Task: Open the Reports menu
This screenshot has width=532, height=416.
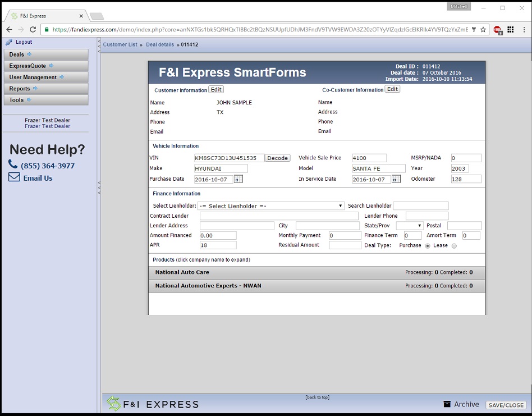Action: [x=46, y=88]
